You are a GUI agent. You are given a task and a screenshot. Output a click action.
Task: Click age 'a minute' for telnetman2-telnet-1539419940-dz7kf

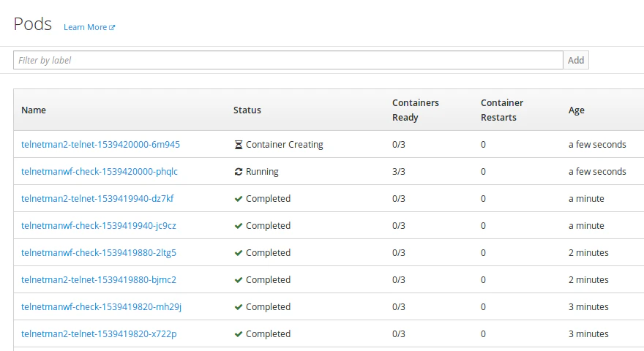click(586, 199)
